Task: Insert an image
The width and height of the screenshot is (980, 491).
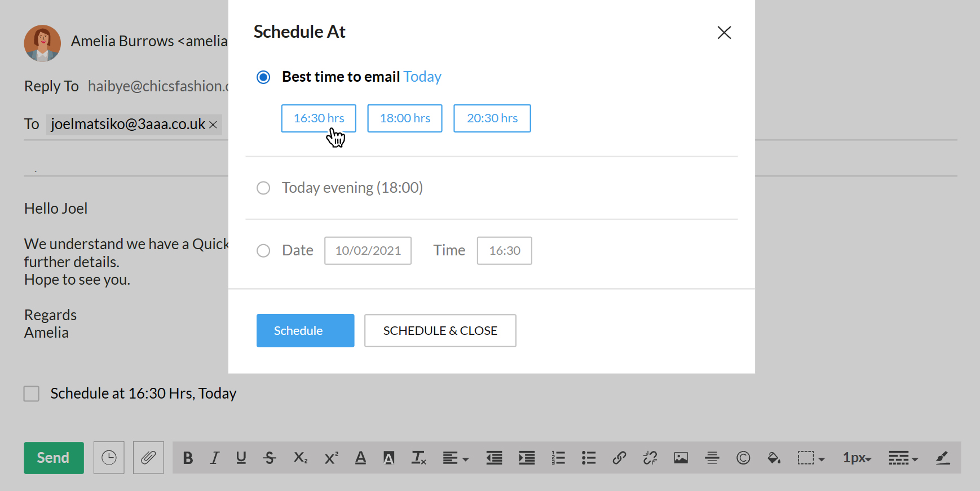Action: pos(681,458)
